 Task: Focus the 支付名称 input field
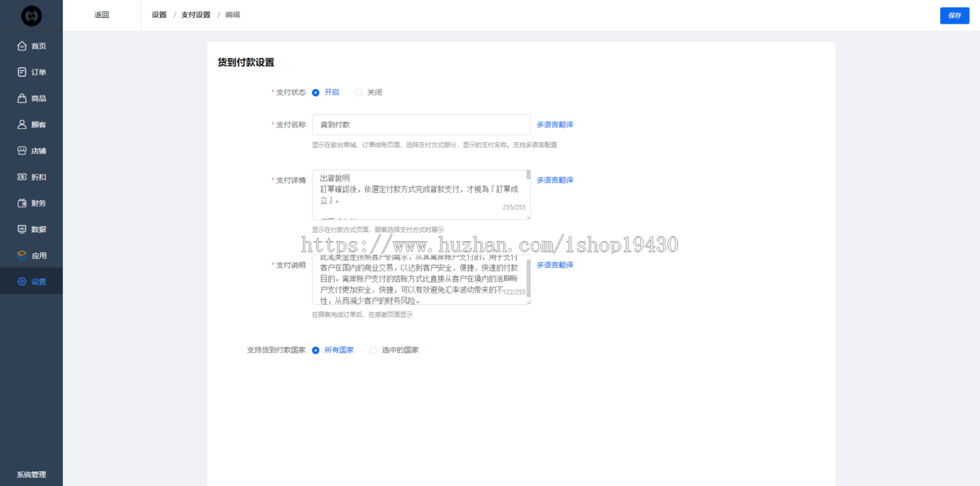[421, 124]
